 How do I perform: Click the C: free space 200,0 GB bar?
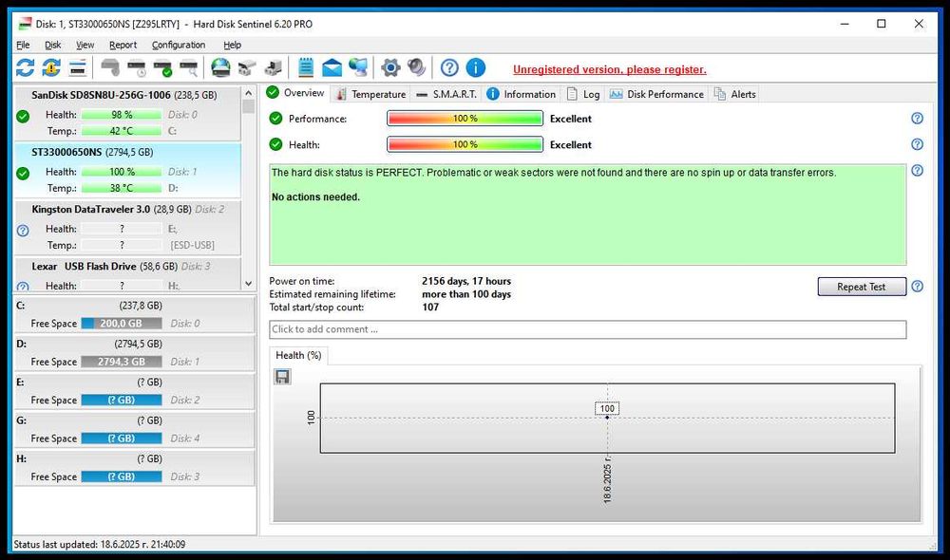(x=122, y=324)
